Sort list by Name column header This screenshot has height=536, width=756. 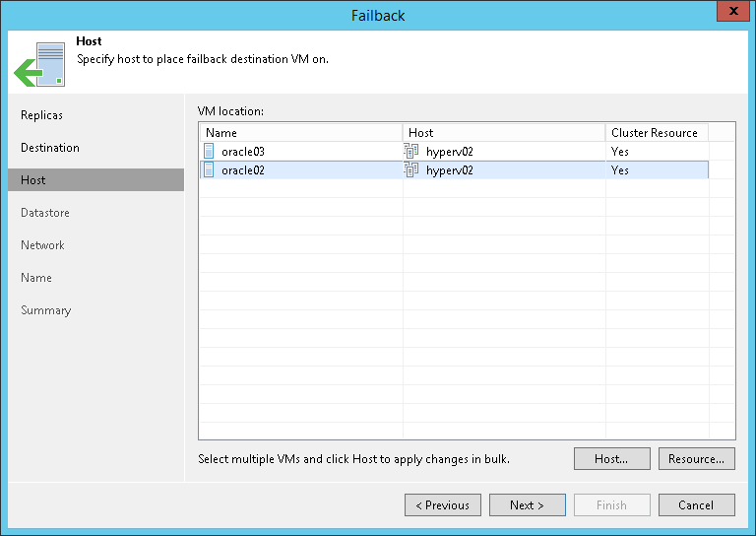pyautogui.click(x=300, y=132)
